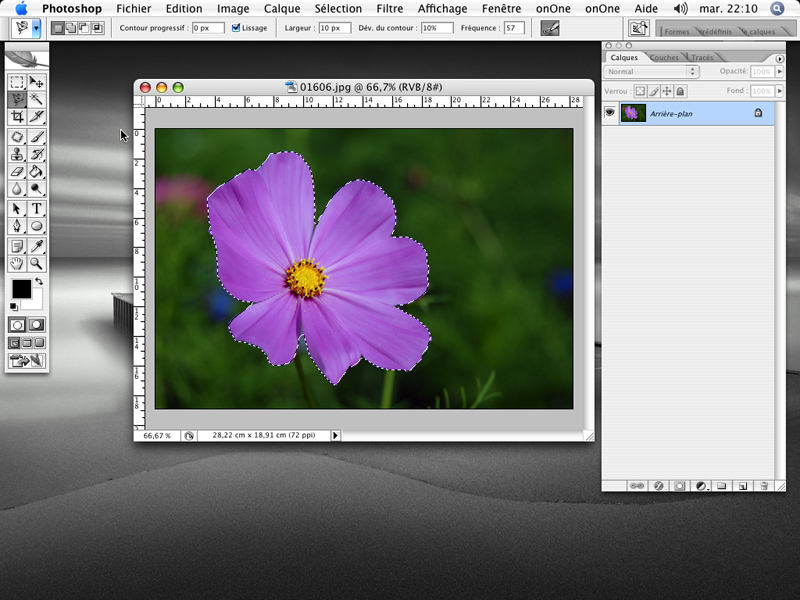
Task: Choose full screen mode
Action: tap(39, 343)
